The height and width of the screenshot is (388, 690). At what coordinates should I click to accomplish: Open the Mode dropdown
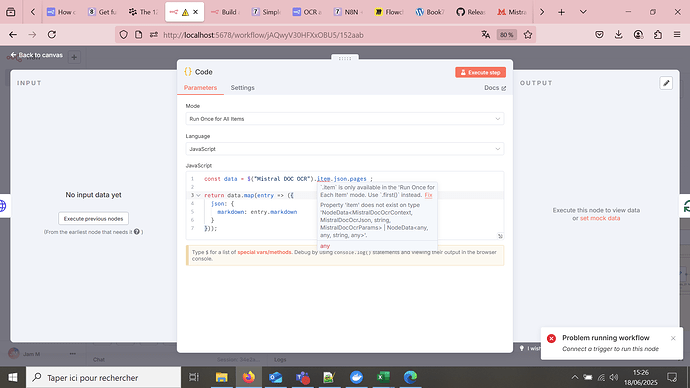(345, 119)
